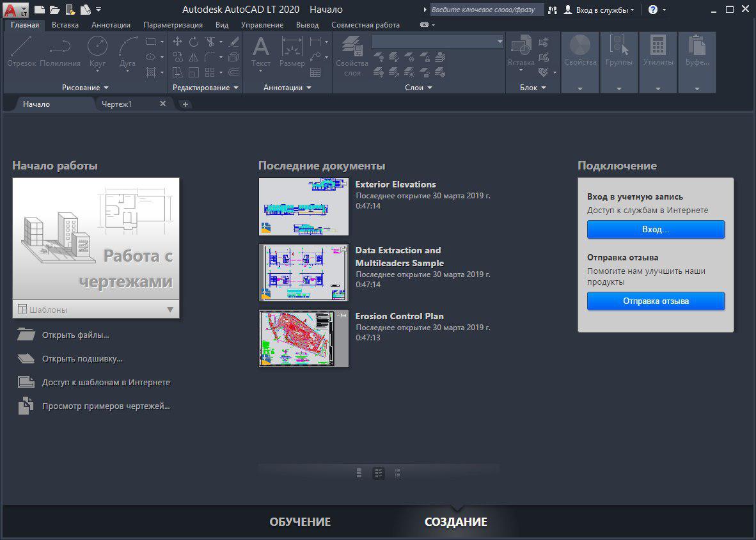Switch to the Чертеж1 document tab
Screen dimensions: 756x540
[117, 104]
